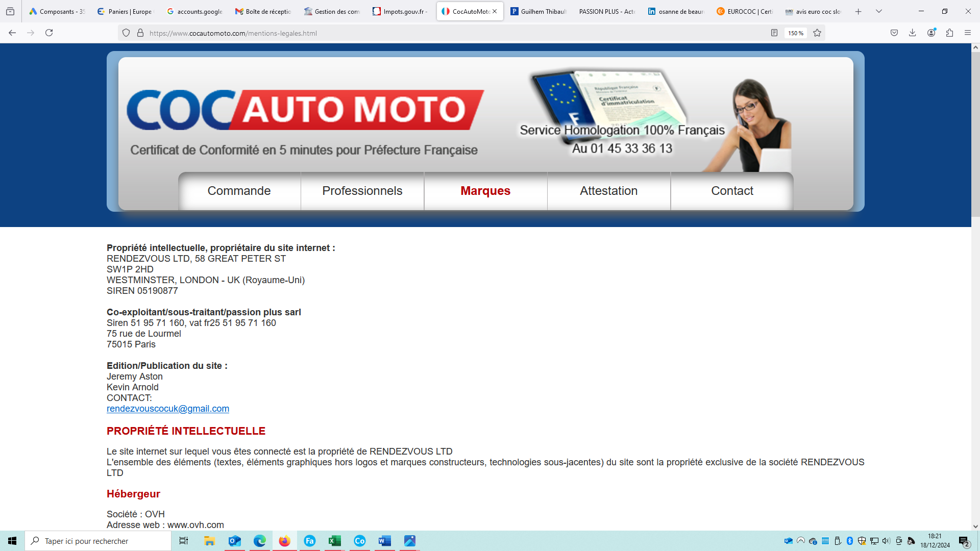Click the shield tracking protection icon
The image size is (980, 551).
coord(126,33)
